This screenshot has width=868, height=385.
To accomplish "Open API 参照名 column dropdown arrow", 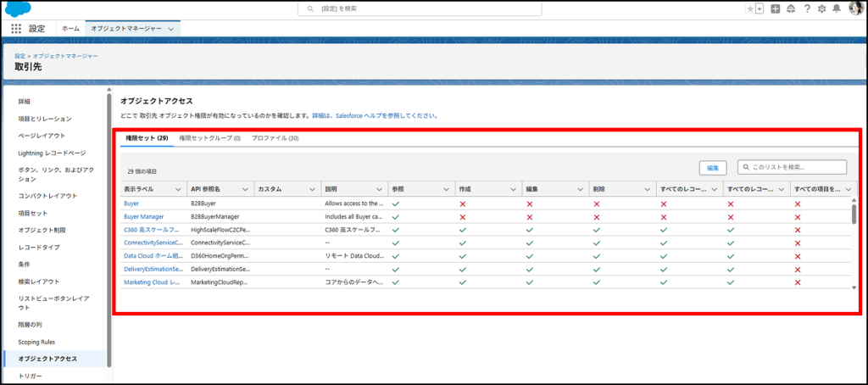I will (245, 189).
